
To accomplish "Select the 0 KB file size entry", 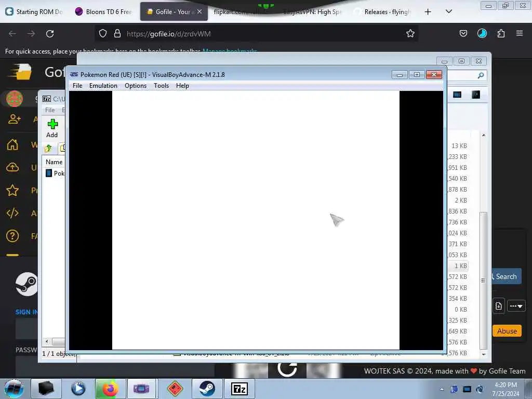I will (461, 310).
